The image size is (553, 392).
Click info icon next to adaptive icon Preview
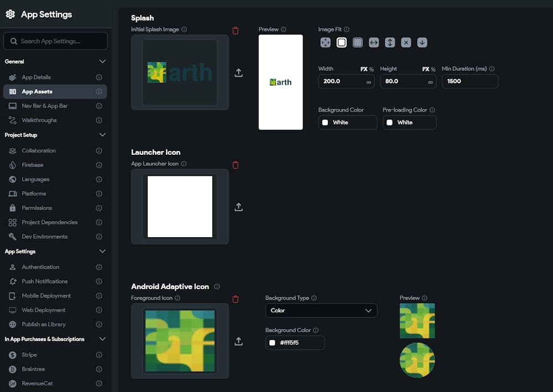pos(425,298)
